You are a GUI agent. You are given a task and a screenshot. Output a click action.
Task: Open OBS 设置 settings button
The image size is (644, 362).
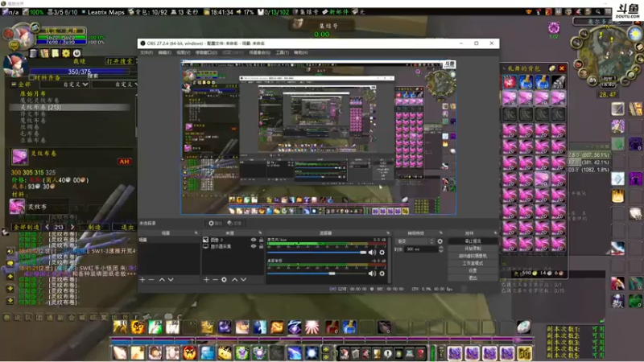pyautogui.click(x=473, y=270)
